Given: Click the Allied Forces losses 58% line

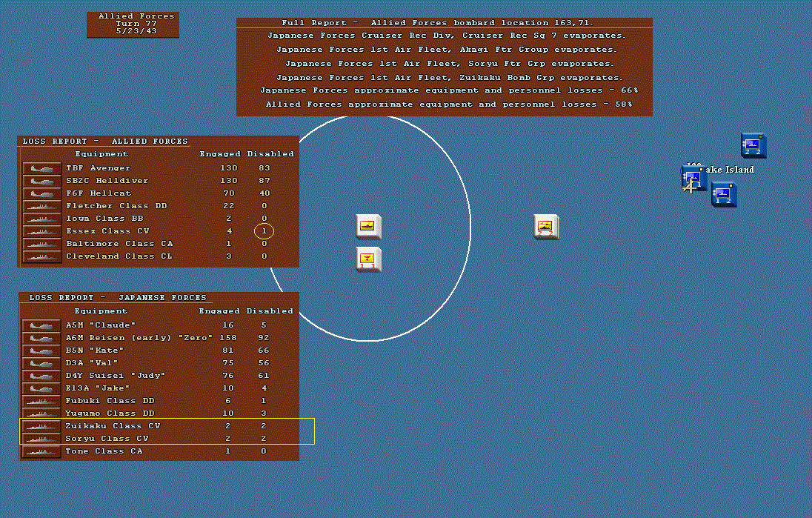Looking at the screenshot, I should click(449, 104).
